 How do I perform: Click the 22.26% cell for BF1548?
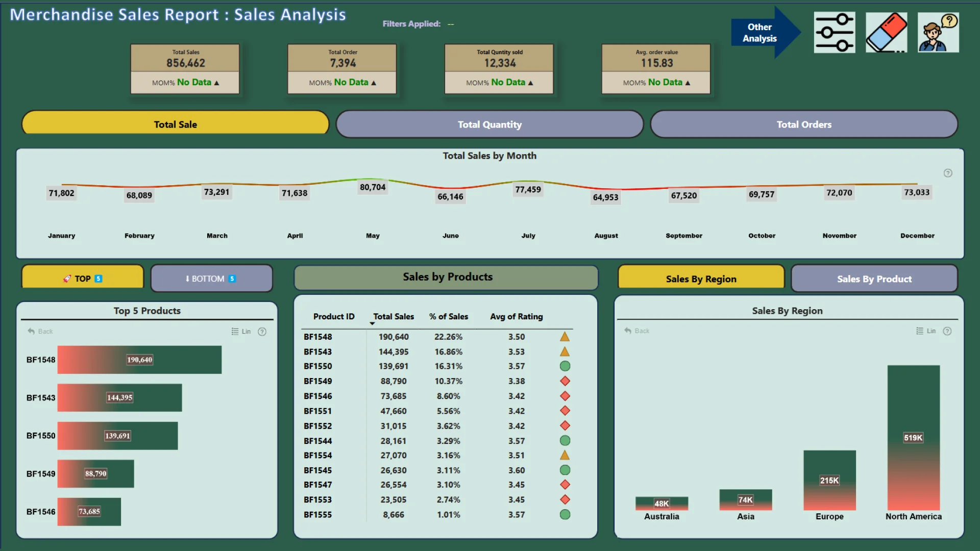(448, 337)
